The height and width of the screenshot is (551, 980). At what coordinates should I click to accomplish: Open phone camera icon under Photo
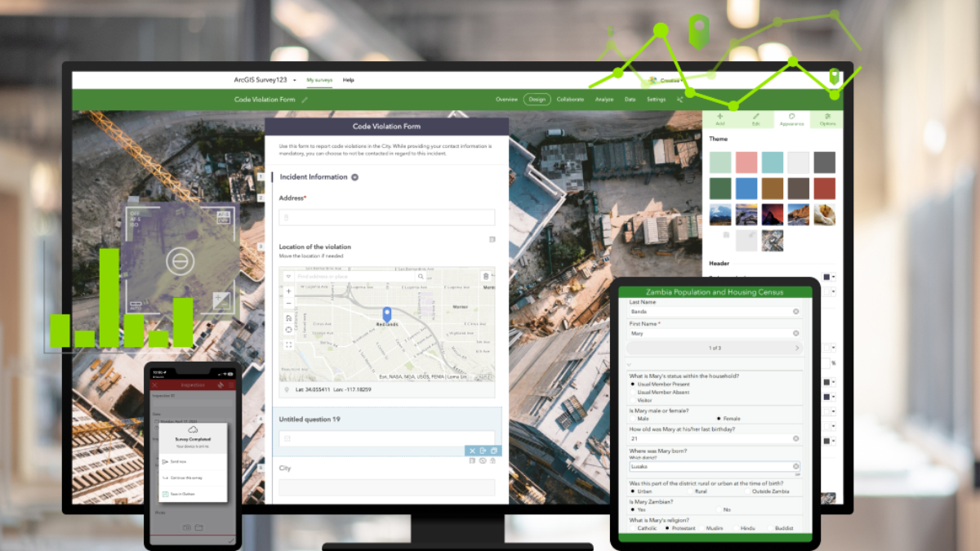click(187, 527)
